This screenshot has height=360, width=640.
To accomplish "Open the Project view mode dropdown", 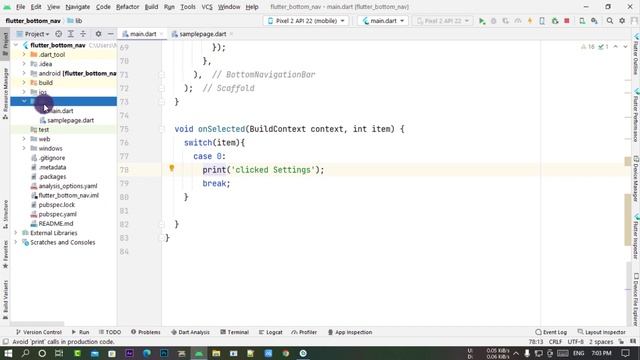I will coord(33,34).
